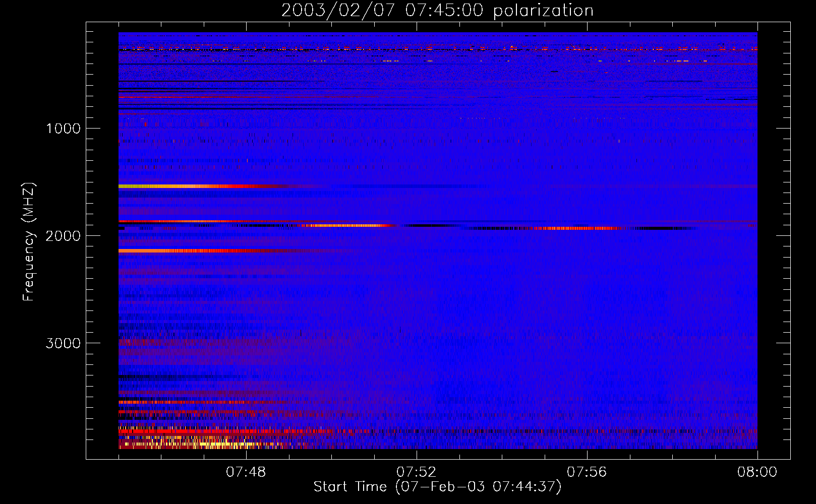Click the 07:48 time tick label
Image resolution: width=816 pixels, height=504 pixels.
tap(246, 472)
